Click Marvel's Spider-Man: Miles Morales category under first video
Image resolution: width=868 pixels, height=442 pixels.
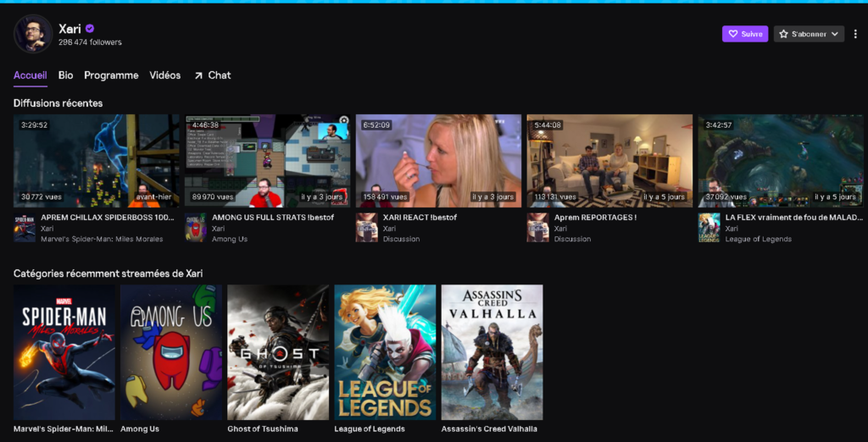102,239
